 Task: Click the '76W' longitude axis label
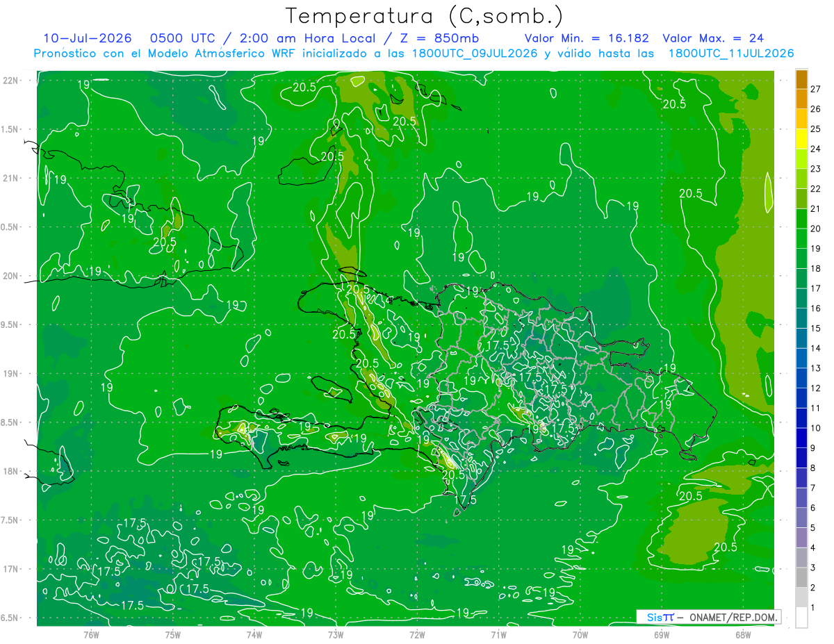click(92, 635)
